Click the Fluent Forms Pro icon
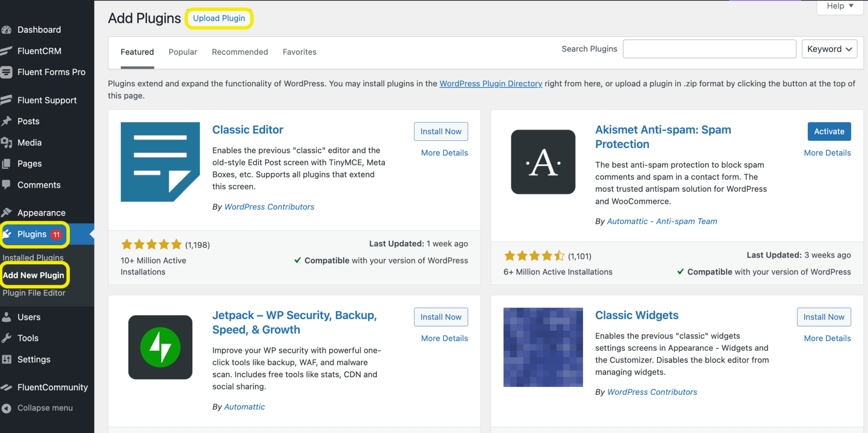The width and height of the screenshot is (868, 433). coord(6,72)
